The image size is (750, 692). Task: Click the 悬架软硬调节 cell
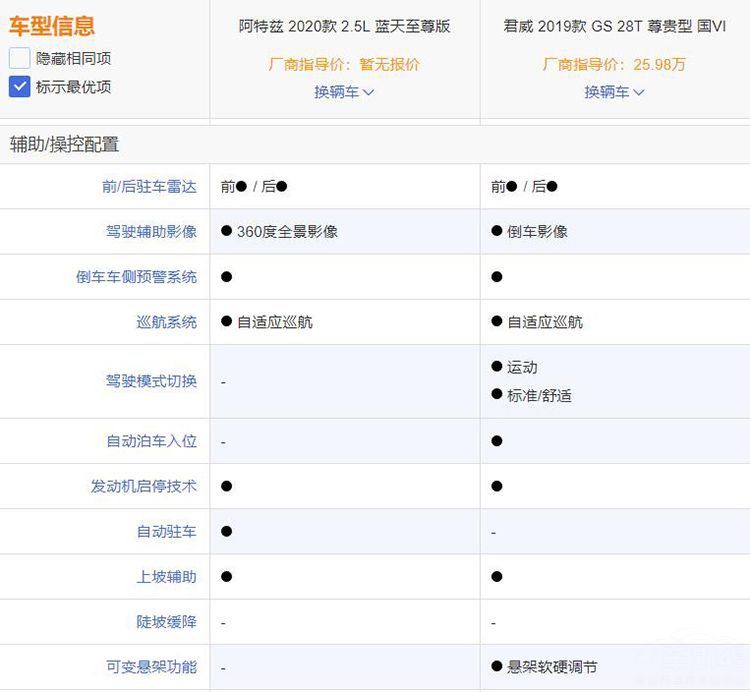coord(544,667)
